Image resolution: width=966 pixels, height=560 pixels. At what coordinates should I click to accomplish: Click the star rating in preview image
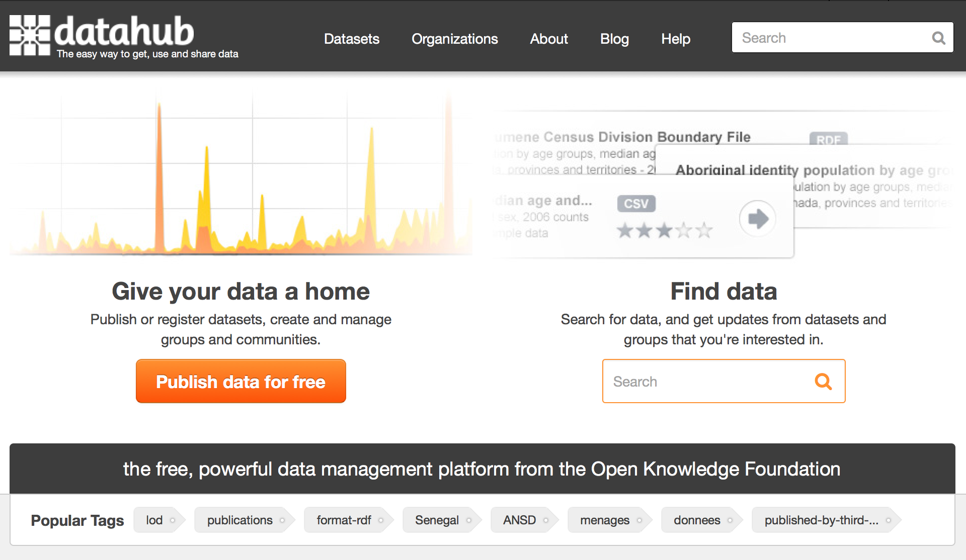tap(665, 230)
